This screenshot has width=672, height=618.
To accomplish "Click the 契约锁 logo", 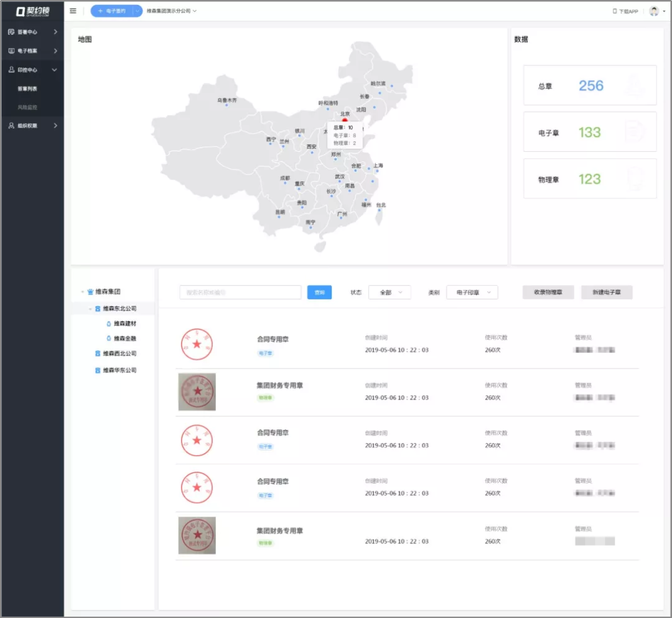I will 32,11.
